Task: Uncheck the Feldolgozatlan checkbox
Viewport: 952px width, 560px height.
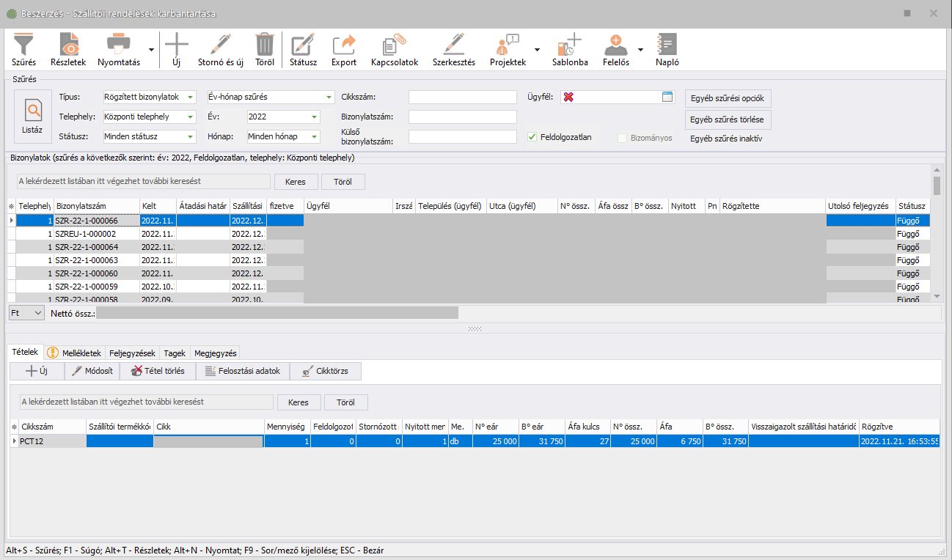Action: (532, 137)
